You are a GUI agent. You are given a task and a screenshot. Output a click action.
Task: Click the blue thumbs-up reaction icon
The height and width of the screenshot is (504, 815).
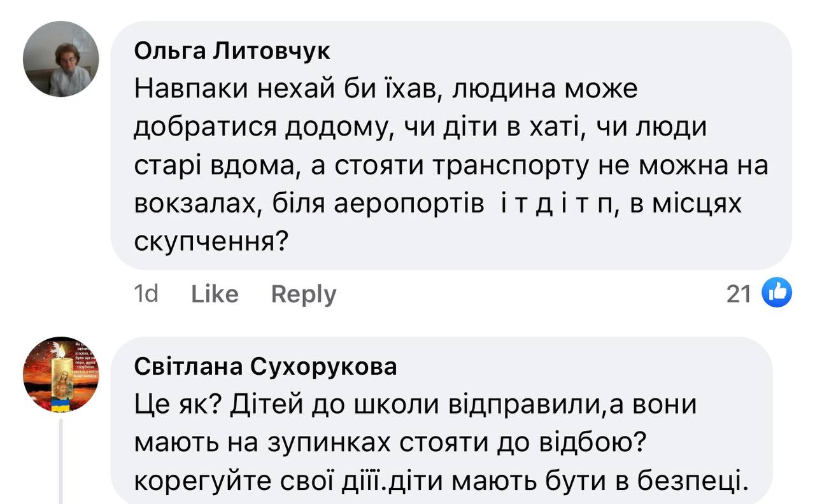point(777,293)
